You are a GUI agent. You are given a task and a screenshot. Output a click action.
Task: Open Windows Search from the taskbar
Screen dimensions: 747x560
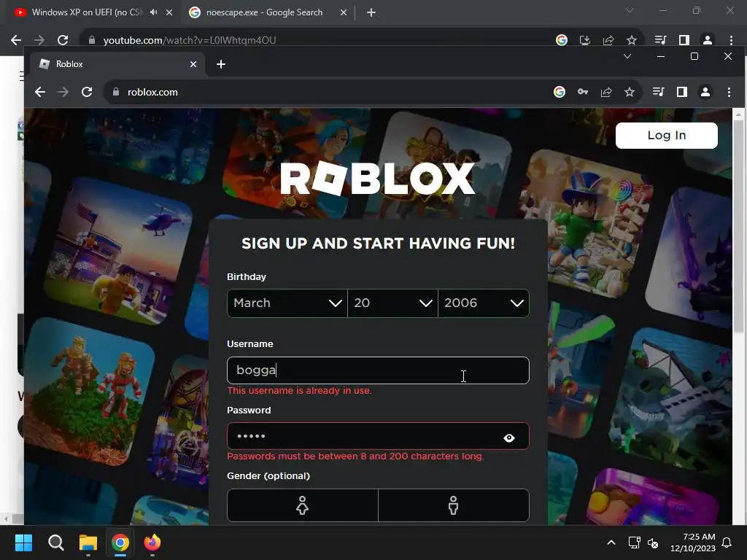[55, 542]
